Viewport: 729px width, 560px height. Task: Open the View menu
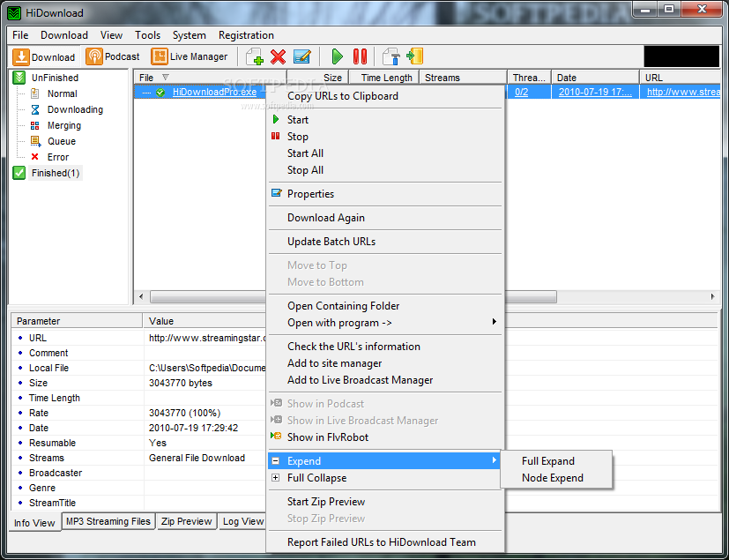111,35
